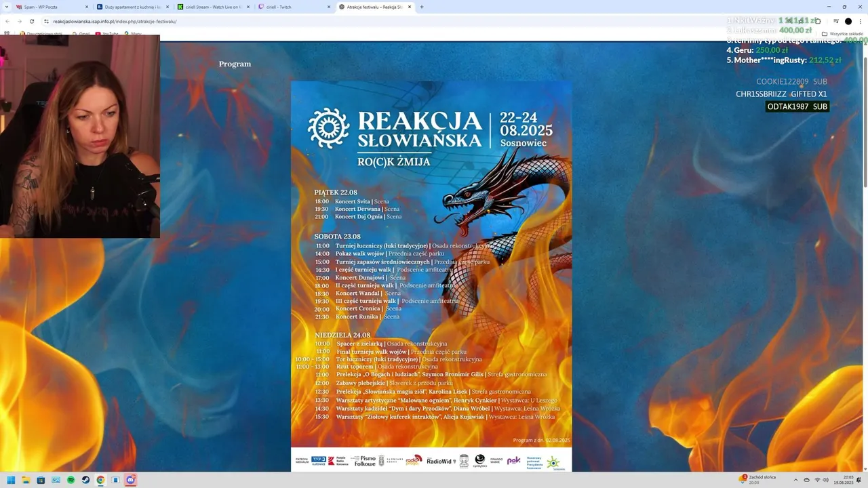This screenshot has width=868, height=488.
Task: Open File Explorer from taskbar
Action: (26, 480)
